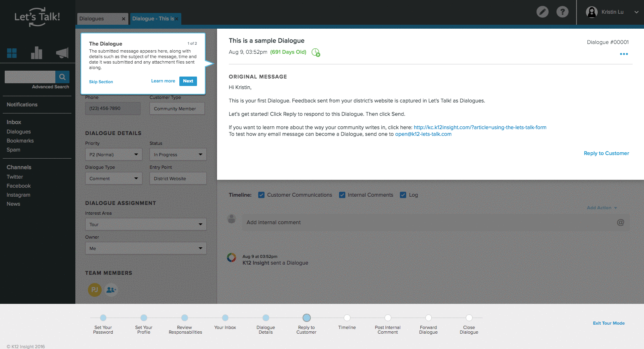This screenshot has width=644, height=349.
Task: Expand the Priority P2 (Normal) dropdown
Action: point(113,155)
